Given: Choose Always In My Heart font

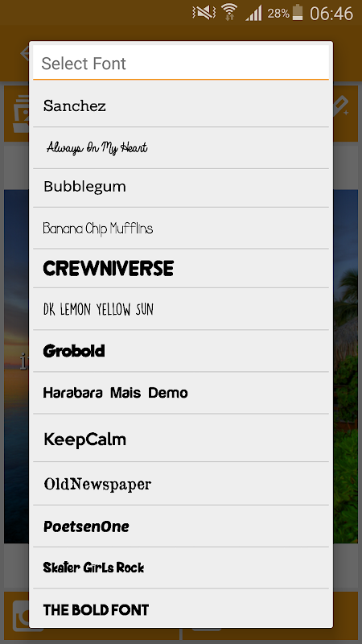Looking at the screenshot, I should (x=181, y=148).
